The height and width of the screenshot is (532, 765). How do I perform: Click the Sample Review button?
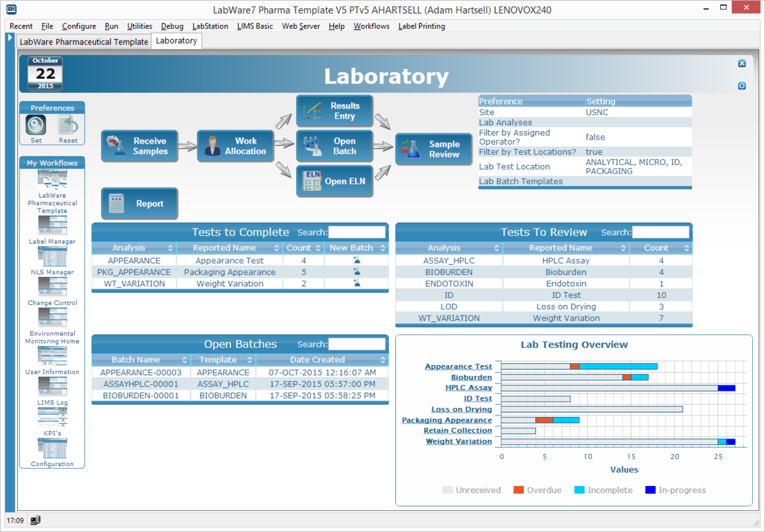[x=433, y=149]
